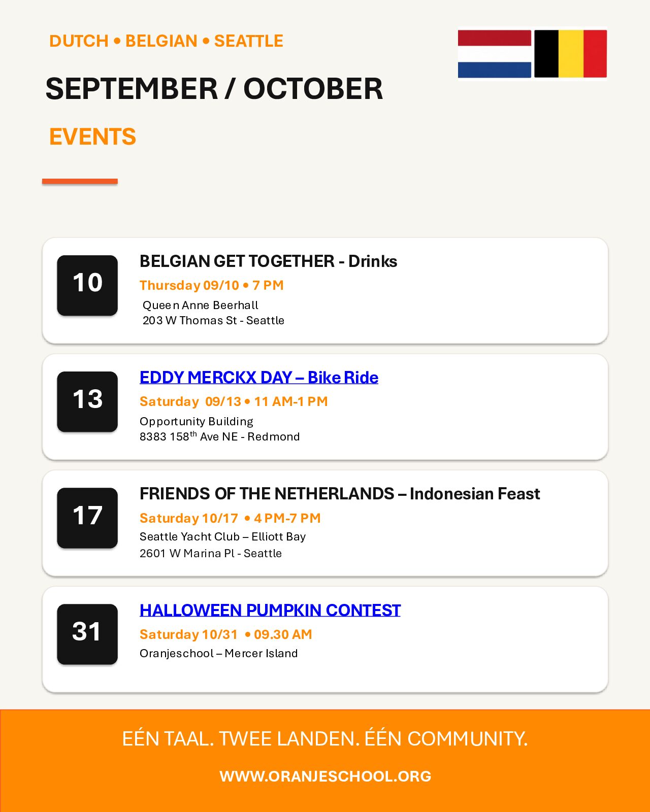This screenshot has width=650, height=812.
Task: Click the WWW.ORANJESCHOOL.ORG website text
Action: [x=326, y=776]
